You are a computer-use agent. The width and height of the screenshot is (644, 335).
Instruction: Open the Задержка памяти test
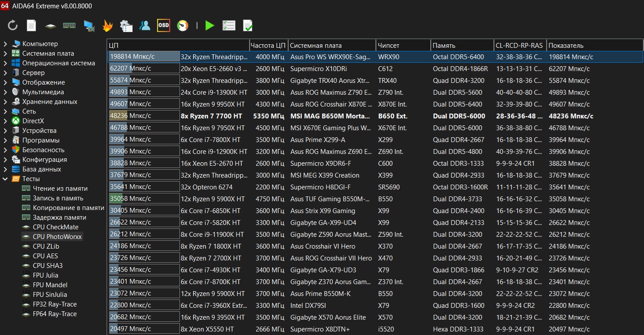[60, 217]
